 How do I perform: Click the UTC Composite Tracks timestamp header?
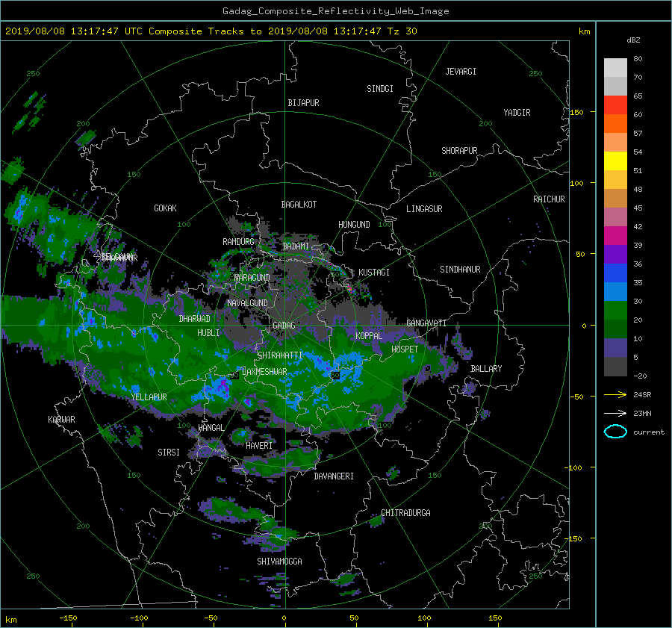211,31
